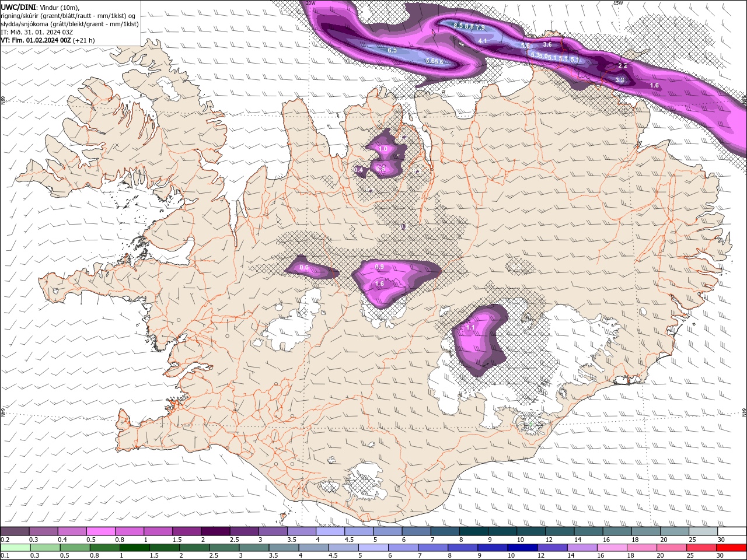This screenshot has width=747, height=560.
Task: Click the palest green 0.1 swatch in the bottom row
Action: tap(15, 548)
